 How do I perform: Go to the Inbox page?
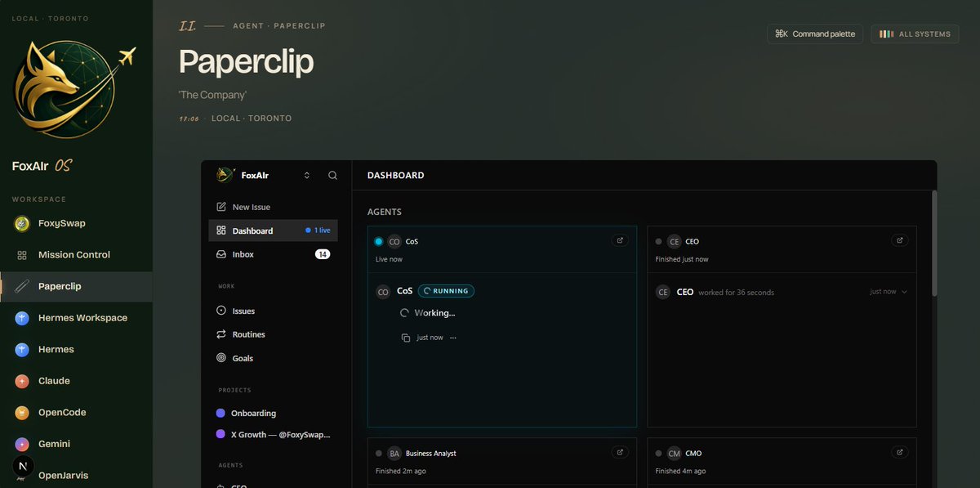pos(273,254)
